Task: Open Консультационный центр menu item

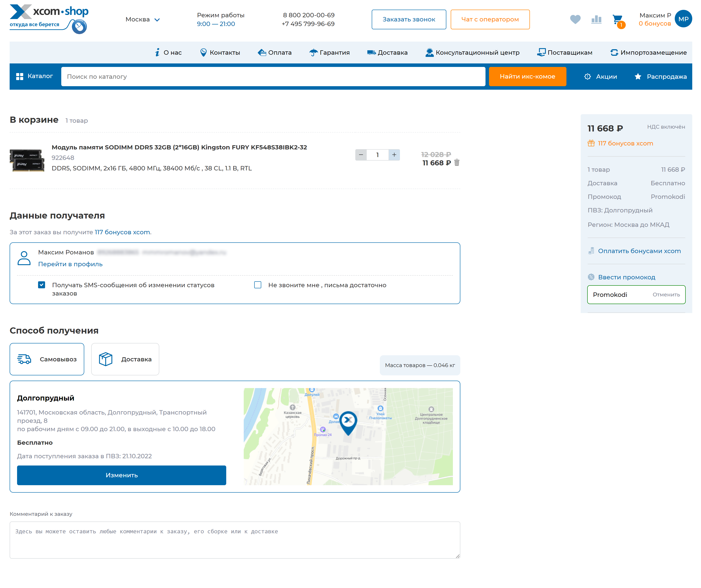Action: [x=472, y=52]
